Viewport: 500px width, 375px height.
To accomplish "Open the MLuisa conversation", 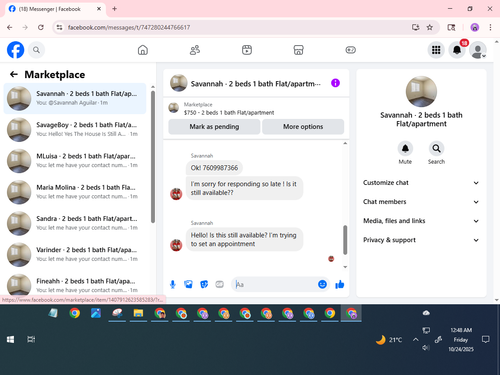I will (75, 161).
